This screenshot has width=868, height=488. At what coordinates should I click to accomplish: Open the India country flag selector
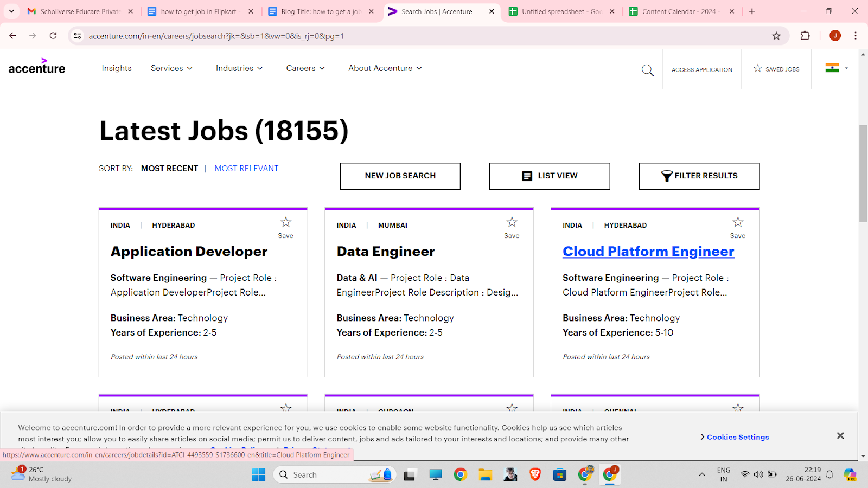tap(836, 68)
